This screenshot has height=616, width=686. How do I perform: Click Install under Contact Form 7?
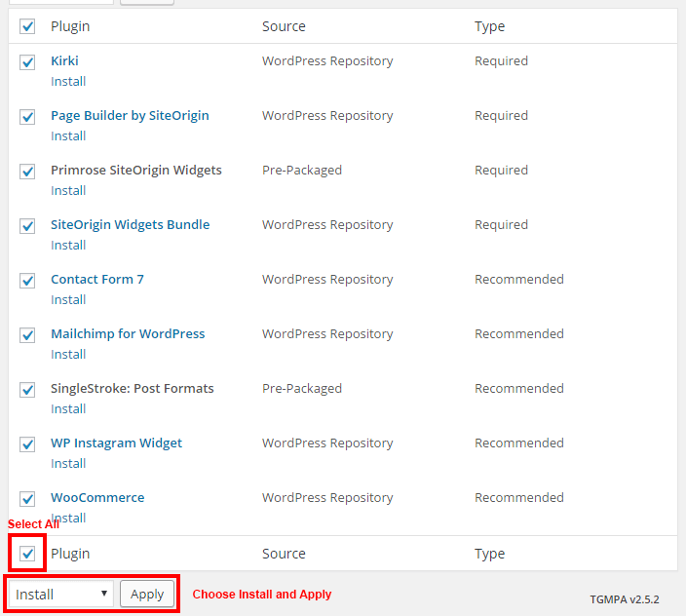pyautogui.click(x=68, y=299)
